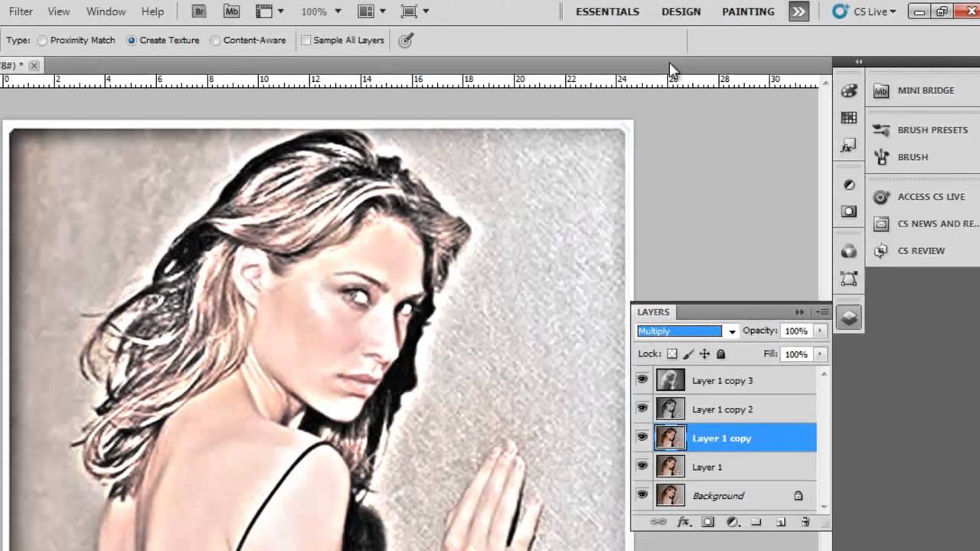Select the Content-Aware radio option

point(248,40)
